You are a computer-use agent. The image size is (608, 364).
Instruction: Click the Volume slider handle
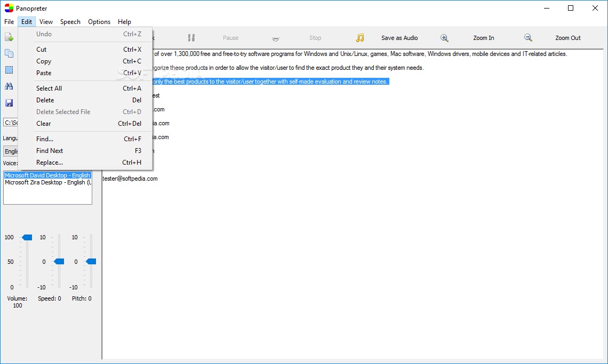[27, 237]
